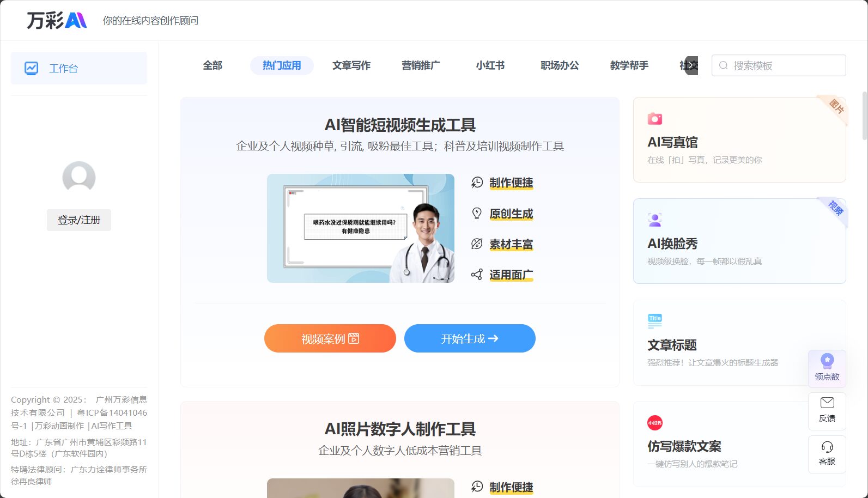Click the AI照片数字人制作工具 title
868x498 pixels.
click(400, 429)
